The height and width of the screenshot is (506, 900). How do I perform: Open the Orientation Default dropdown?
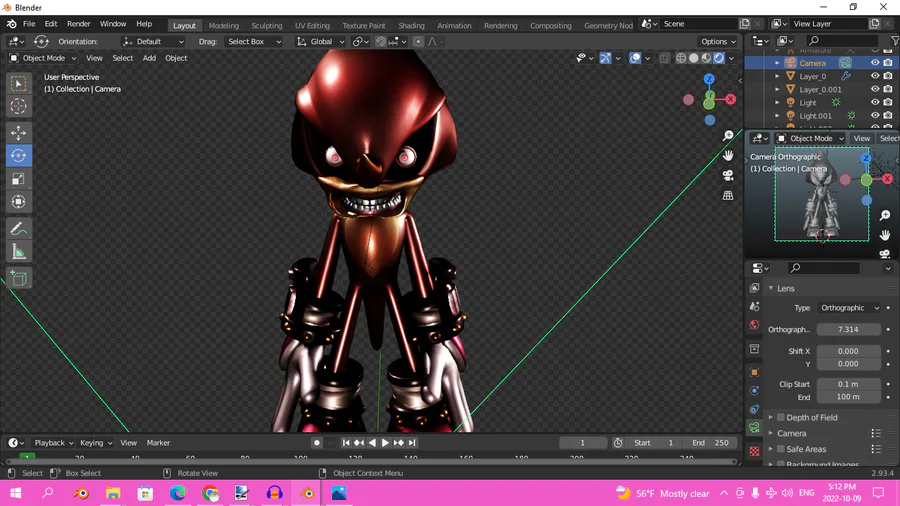point(153,41)
